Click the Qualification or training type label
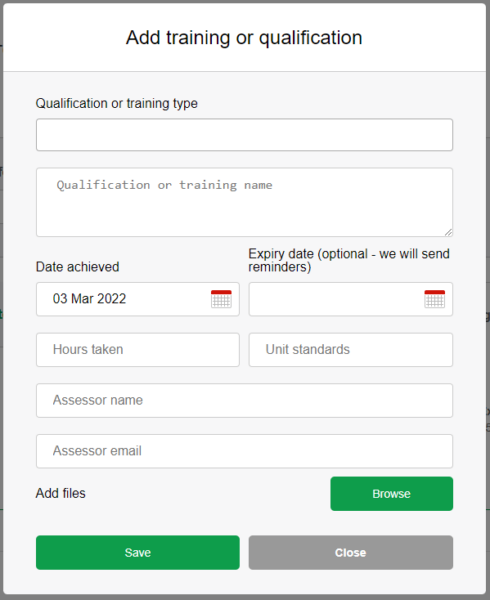The height and width of the screenshot is (600, 490). 117,104
